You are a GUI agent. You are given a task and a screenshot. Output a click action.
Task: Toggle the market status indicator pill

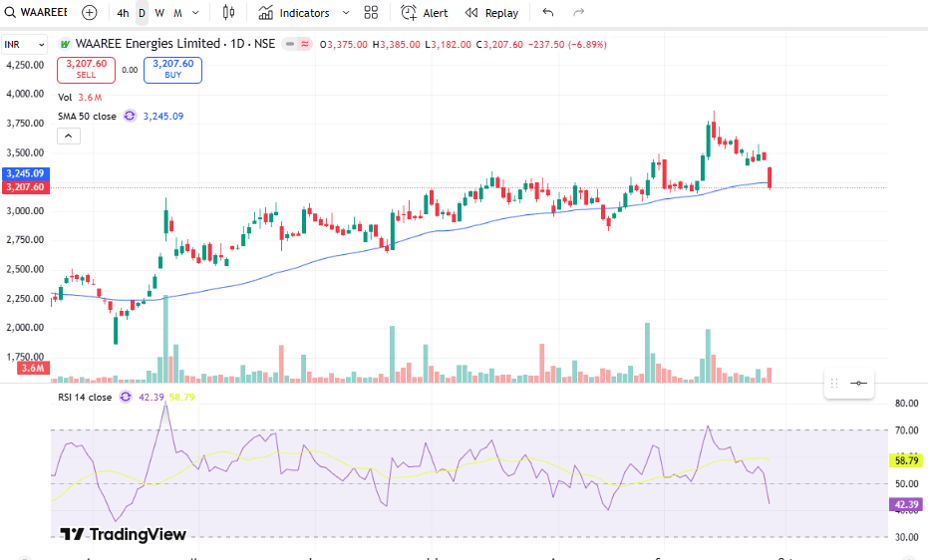(296, 44)
